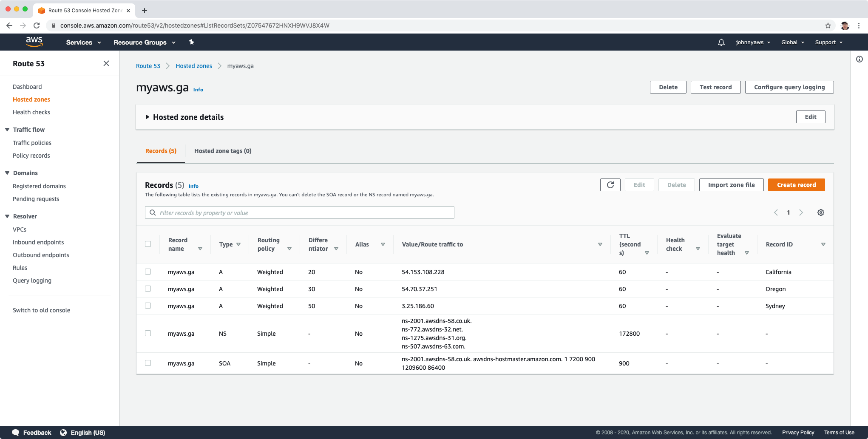868x439 pixels.
Task: Go to next page of records
Action: [x=801, y=212]
